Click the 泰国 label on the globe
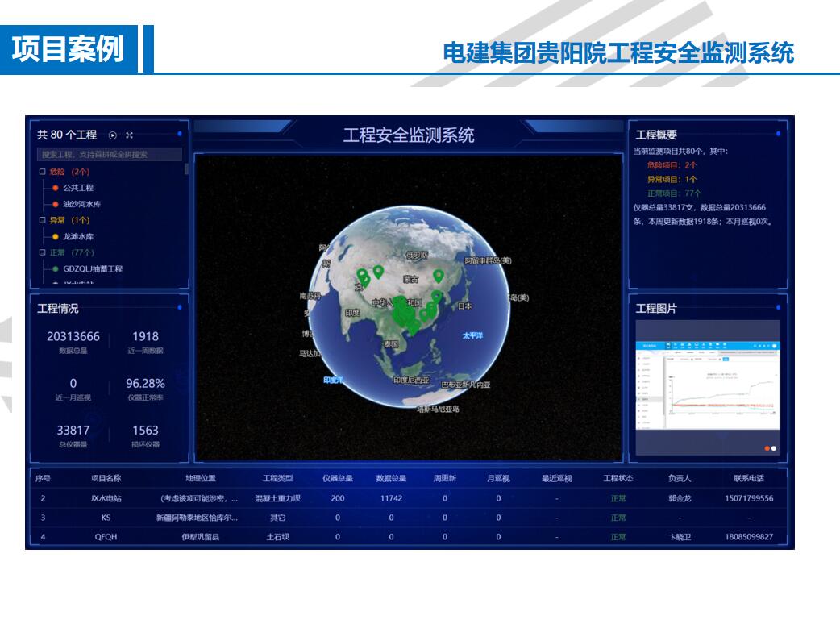 tap(391, 344)
